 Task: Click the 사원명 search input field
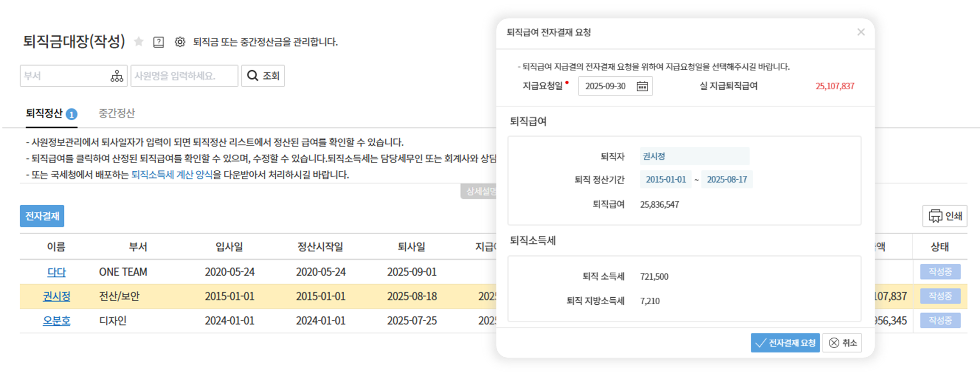(x=184, y=76)
